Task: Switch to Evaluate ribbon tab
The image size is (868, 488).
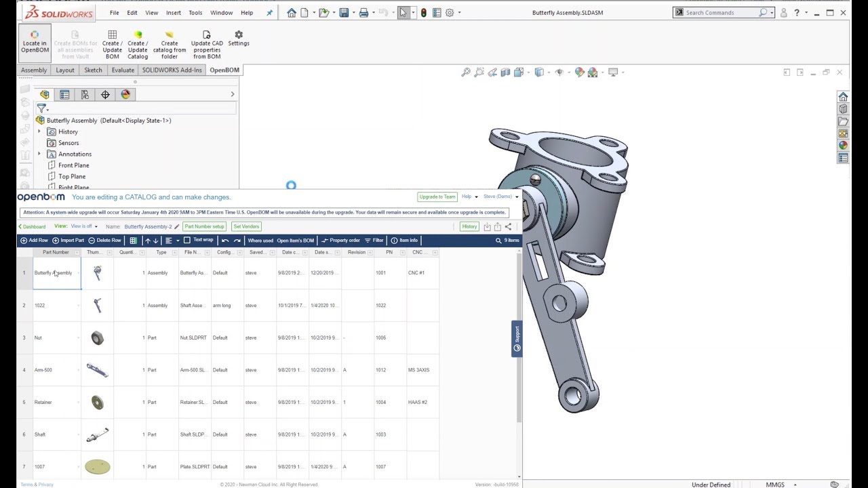Action: click(123, 70)
